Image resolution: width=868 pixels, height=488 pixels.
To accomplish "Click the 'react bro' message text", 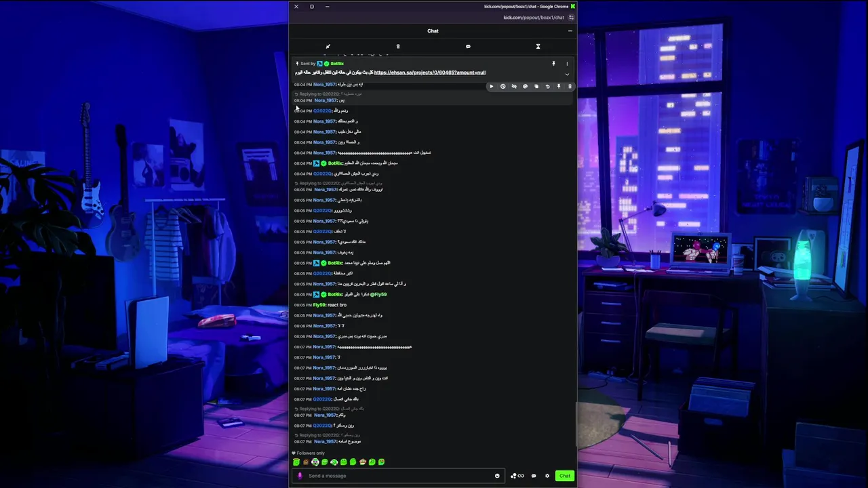I will click(337, 305).
